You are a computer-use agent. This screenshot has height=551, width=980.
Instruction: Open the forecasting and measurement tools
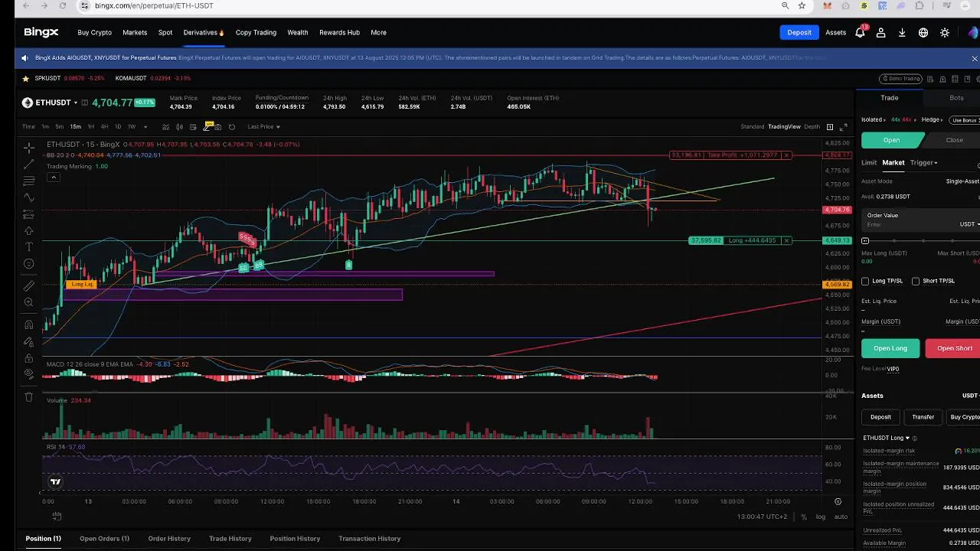click(28, 214)
